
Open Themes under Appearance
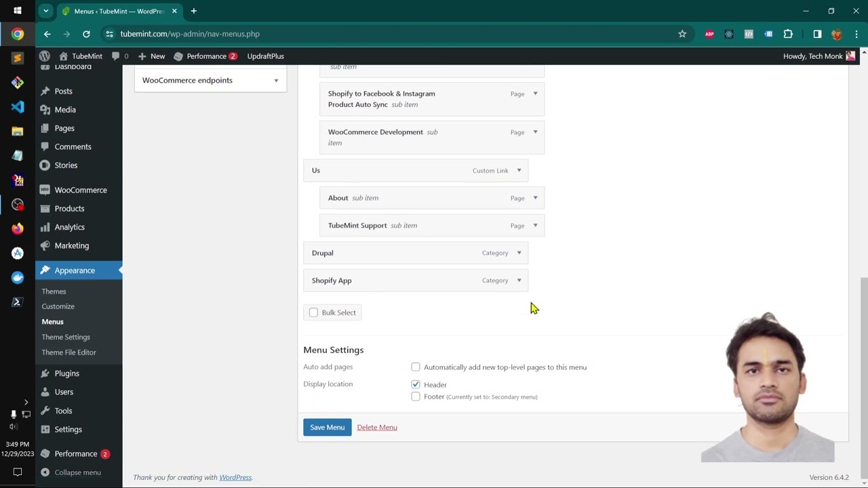click(x=54, y=291)
